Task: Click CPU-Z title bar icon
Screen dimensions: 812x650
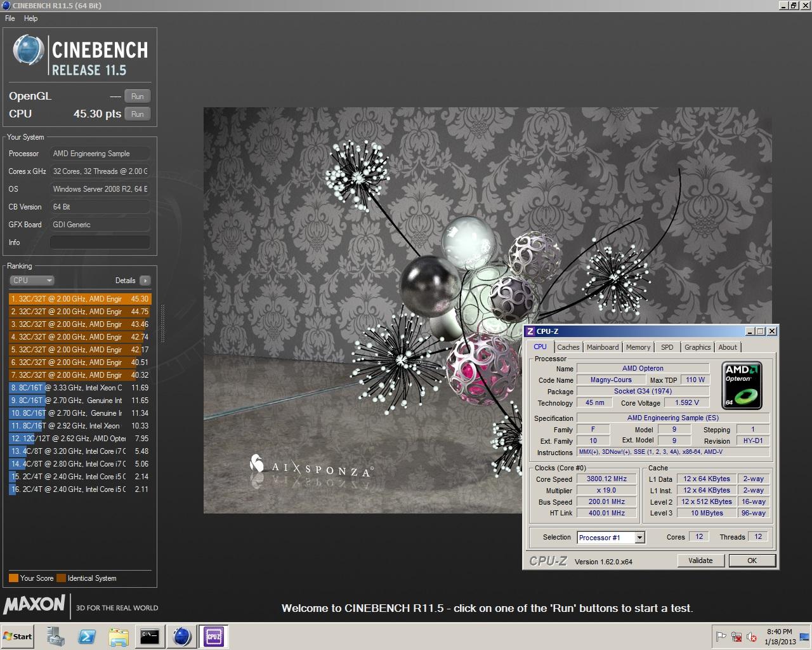Action: click(x=530, y=331)
